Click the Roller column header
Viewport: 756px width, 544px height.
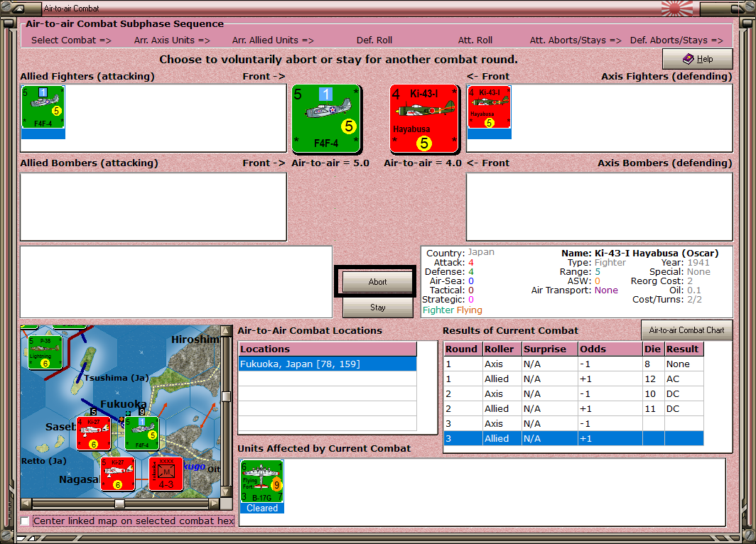[x=502, y=349]
